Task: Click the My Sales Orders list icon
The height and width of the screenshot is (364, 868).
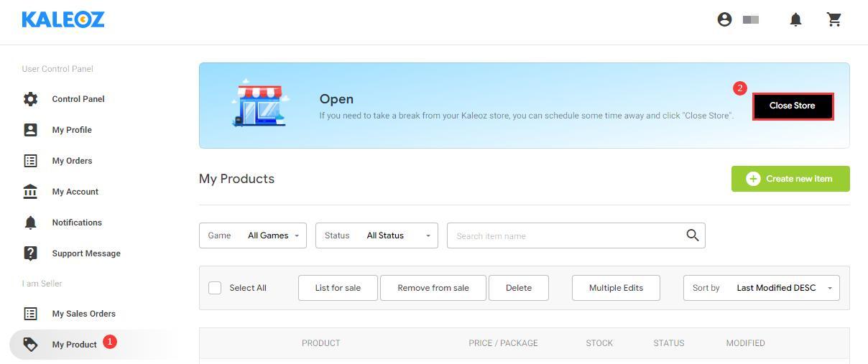Action: pyautogui.click(x=30, y=314)
